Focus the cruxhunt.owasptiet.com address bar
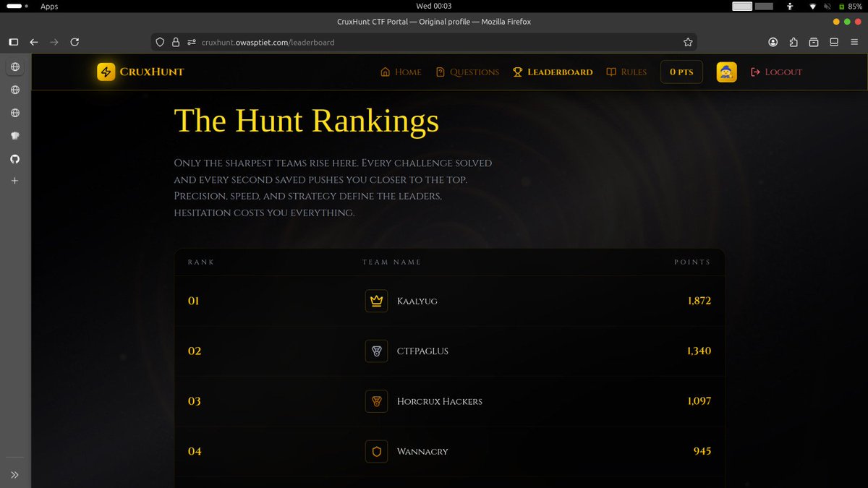 [x=425, y=42]
